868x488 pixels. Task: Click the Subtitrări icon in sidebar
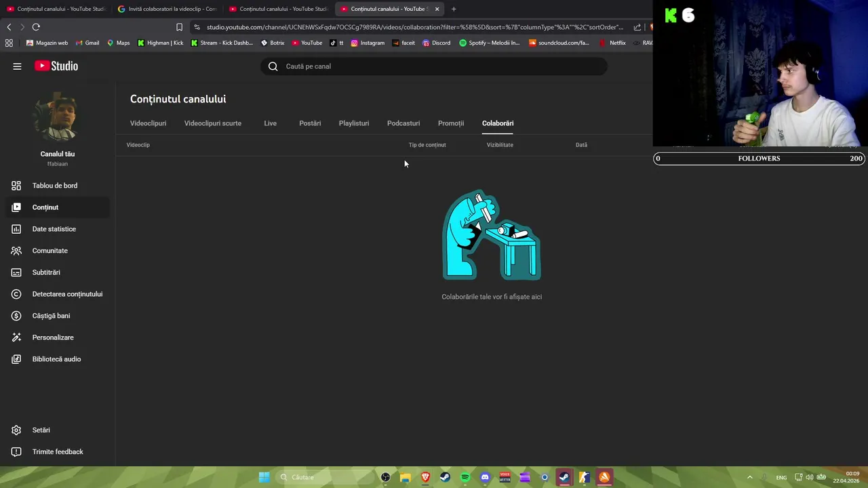coord(16,272)
